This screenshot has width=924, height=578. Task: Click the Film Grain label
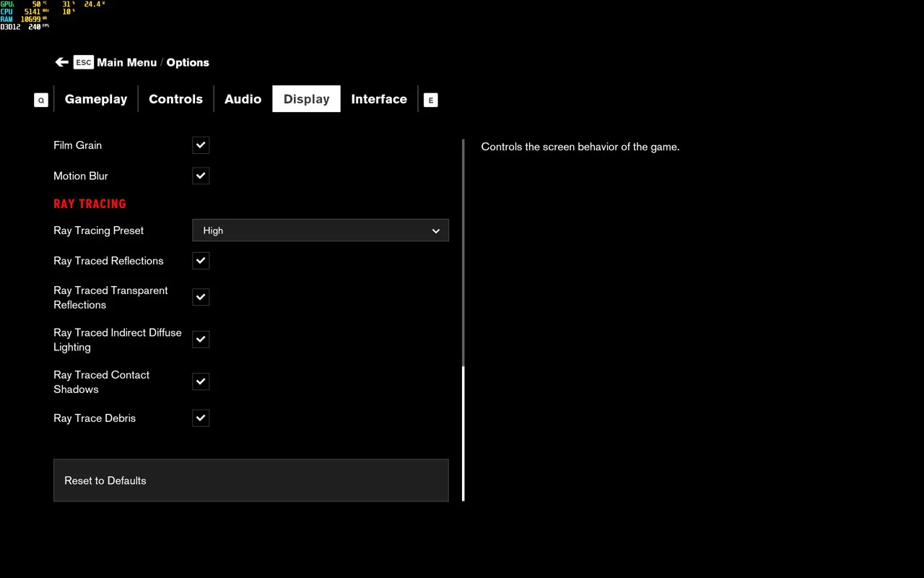click(77, 145)
